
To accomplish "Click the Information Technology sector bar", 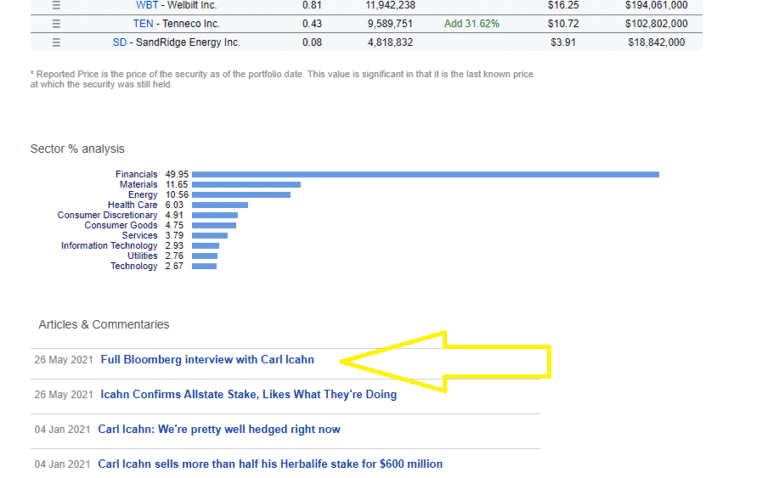I will point(205,246).
